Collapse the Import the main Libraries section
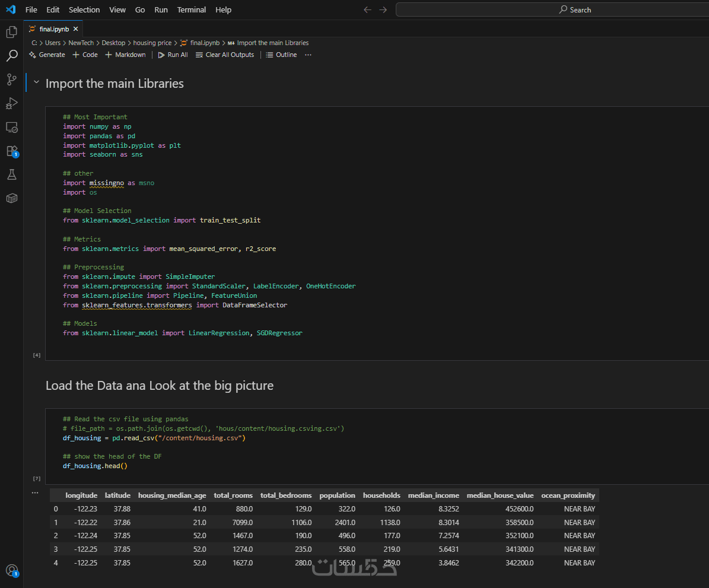The height and width of the screenshot is (588, 709). coord(37,84)
